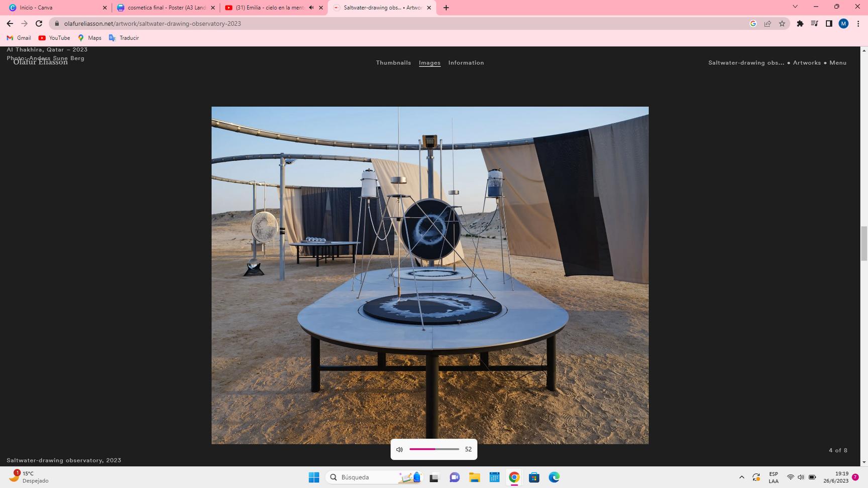The image size is (868, 488).
Task: Open the Maps bookmark
Action: tap(89, 38)
